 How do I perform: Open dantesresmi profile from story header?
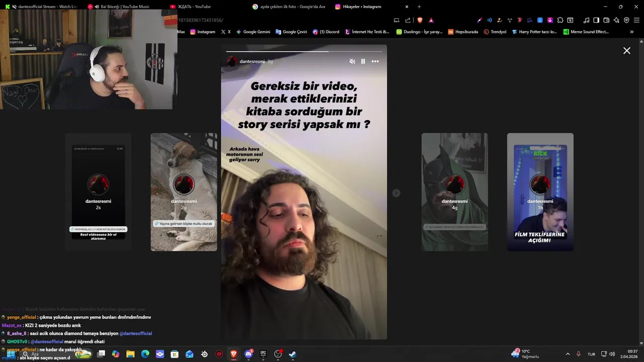[x=252, y=61]
